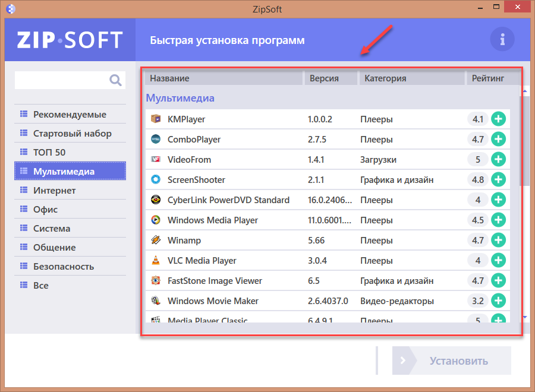
Task: Click the Windows Movie Maker app icon
Action: [156, 301]
